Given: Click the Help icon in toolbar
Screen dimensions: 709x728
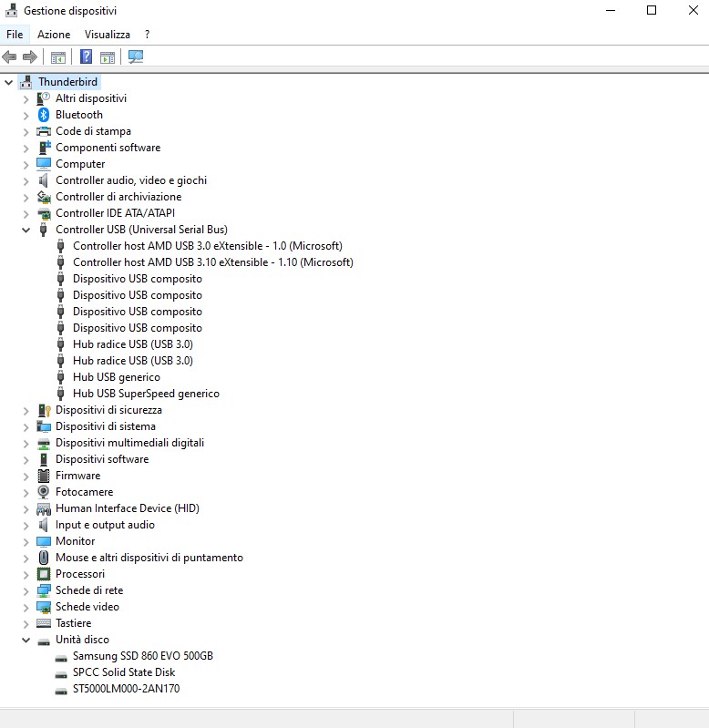Looking at the screenshot, I should coord(87,56).
